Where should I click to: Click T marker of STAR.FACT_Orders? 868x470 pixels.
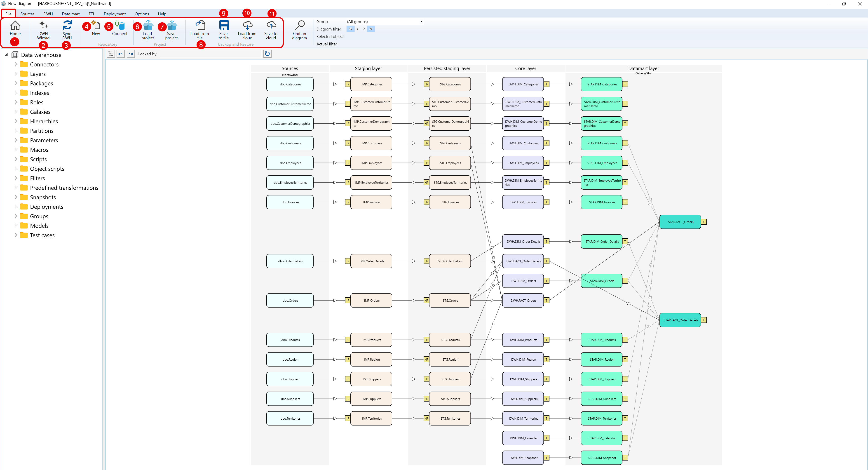coord(704,222)
